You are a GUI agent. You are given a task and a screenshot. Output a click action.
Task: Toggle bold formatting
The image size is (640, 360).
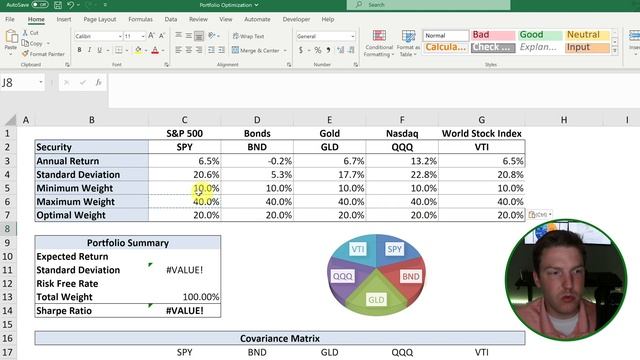pos(79,50)
